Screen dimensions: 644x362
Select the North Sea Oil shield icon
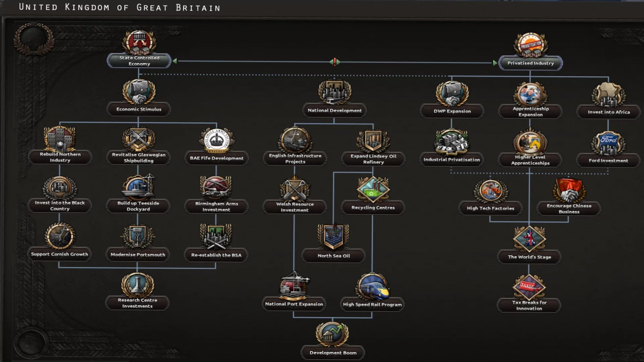tap(333, 236)
